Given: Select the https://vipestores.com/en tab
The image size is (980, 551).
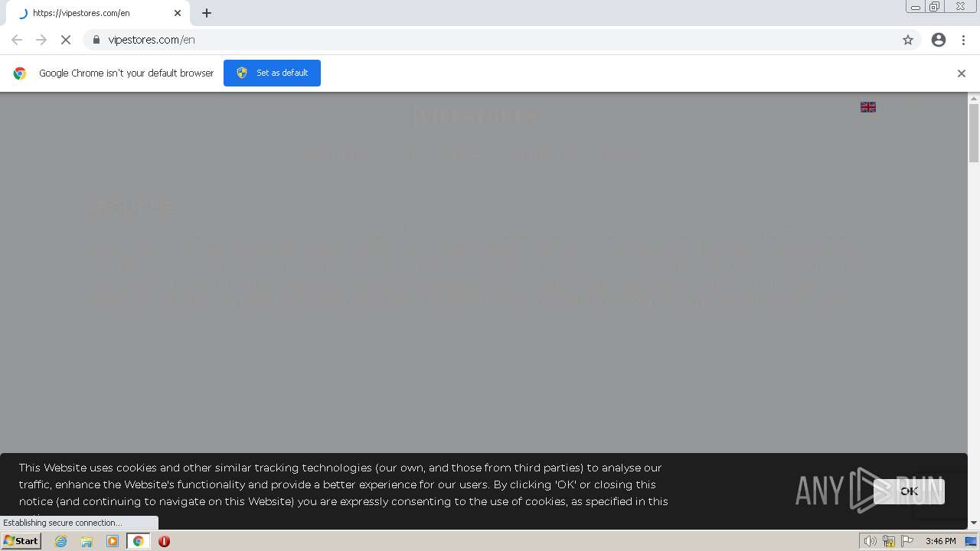Looking at the screenshot, I should click(x=100, y=13).
